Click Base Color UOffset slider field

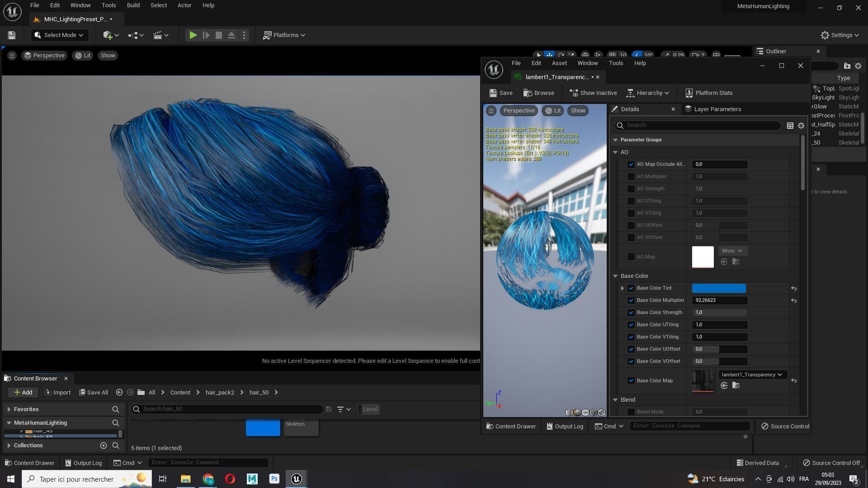720,349
